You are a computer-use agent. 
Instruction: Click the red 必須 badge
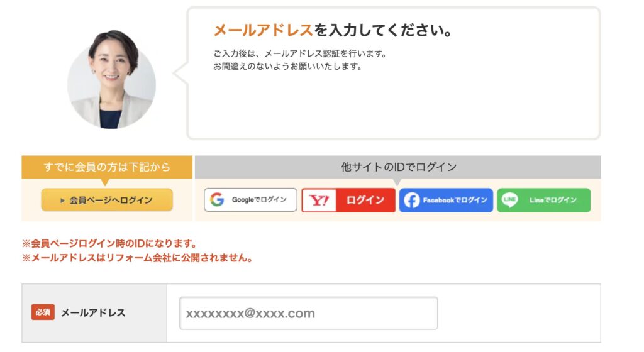coord(43,312)
